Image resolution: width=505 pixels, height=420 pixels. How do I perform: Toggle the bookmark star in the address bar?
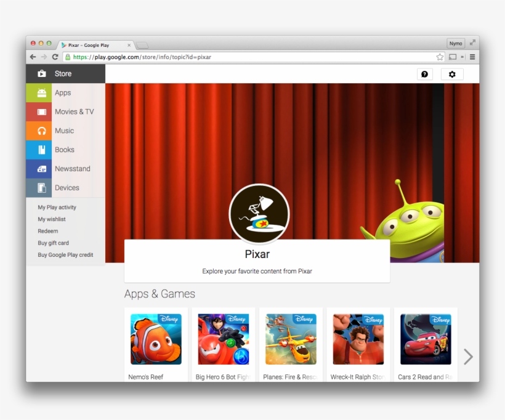point(440,56)
